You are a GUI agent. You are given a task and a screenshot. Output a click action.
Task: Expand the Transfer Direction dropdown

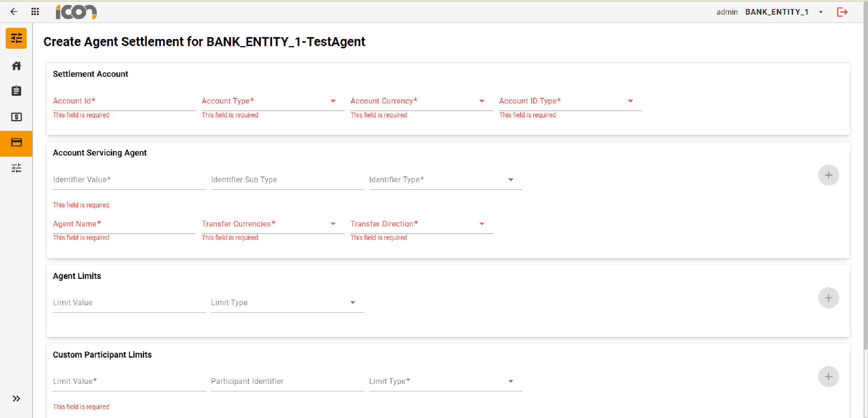(x=481, y=224)
